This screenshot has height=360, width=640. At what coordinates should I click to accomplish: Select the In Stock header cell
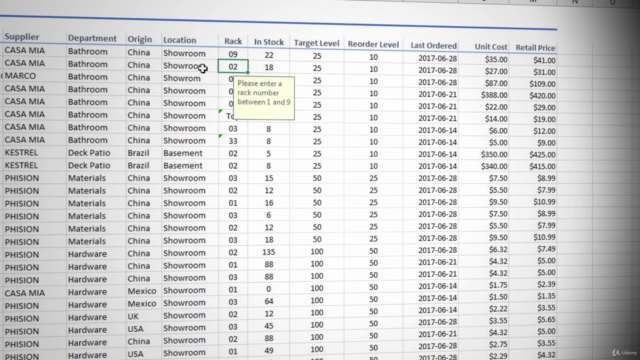(x=269, y=42)
